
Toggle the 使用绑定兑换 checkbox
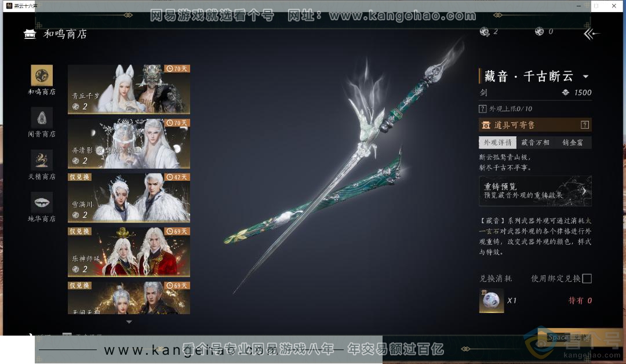(587, 279)
